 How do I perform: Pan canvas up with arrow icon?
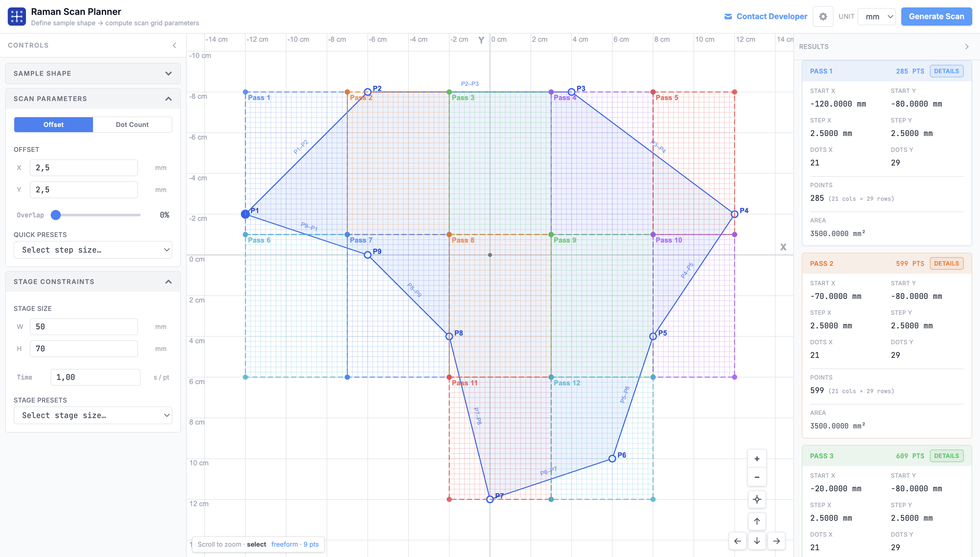757,521
